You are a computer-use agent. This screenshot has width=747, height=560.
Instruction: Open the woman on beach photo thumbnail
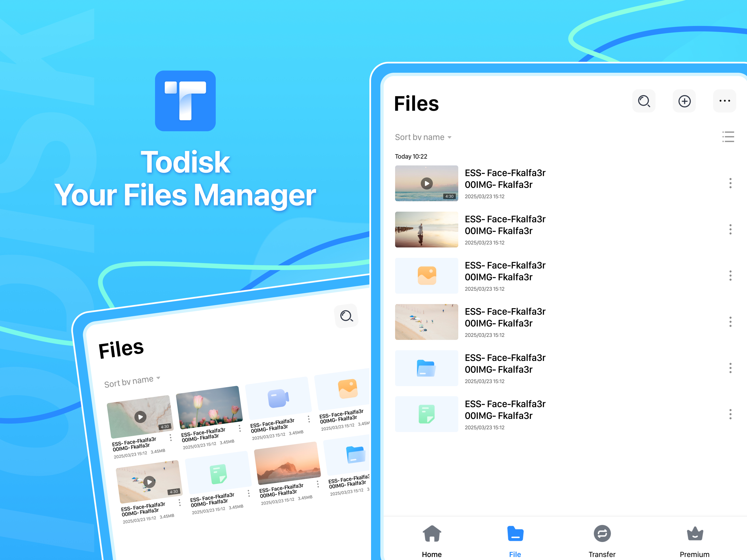[x=427, y=230]
